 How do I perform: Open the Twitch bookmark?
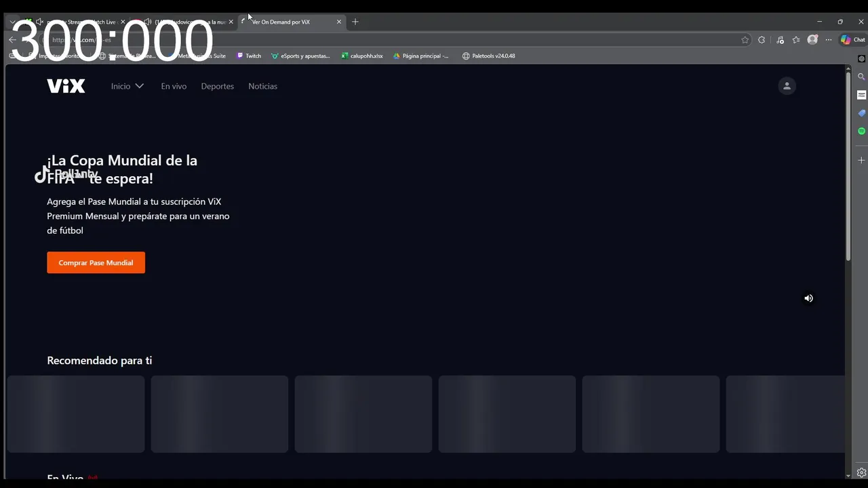point(249,56)
